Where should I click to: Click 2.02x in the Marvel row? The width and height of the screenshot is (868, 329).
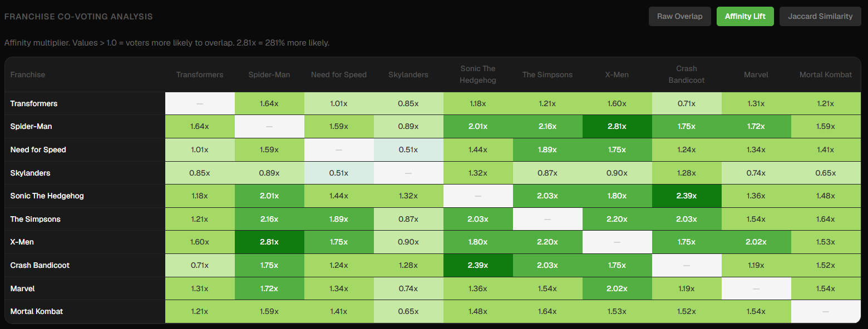click(617, 288)
